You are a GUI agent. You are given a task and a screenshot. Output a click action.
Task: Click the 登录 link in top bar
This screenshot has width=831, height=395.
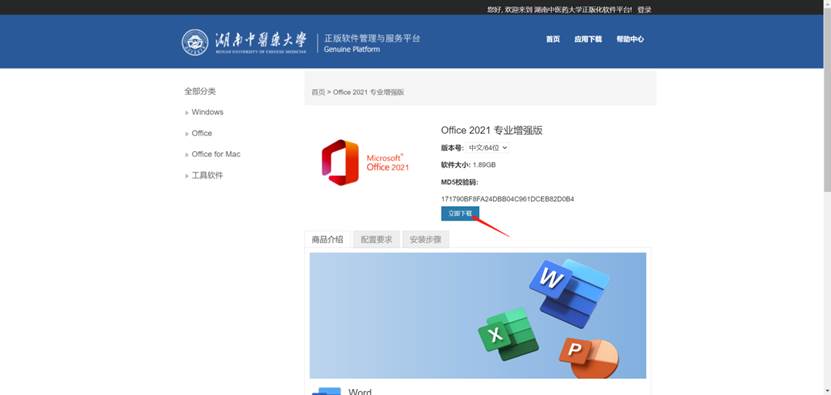pyautogui.click(x=644, y=10)
